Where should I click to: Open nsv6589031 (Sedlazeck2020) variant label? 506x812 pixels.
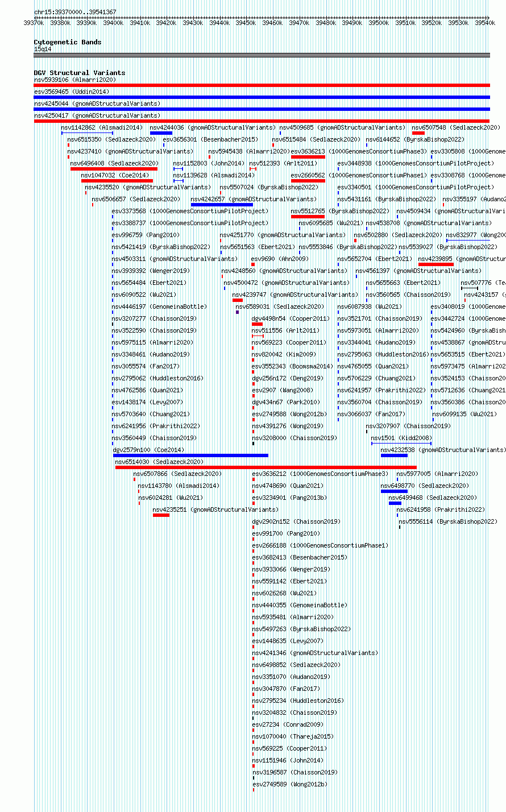280,306
